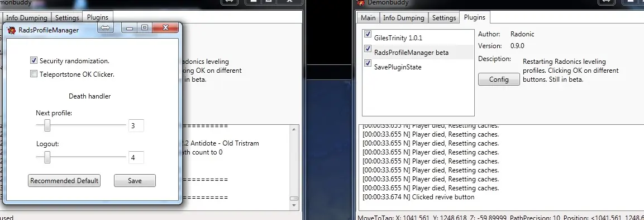Click the Demonbuddy icon in right window title
The image size is (644, 220).
point(361,2)
